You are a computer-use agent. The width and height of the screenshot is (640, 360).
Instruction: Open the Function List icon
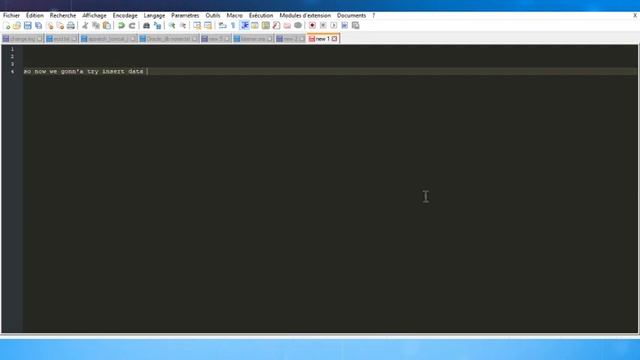coord(276,26)
